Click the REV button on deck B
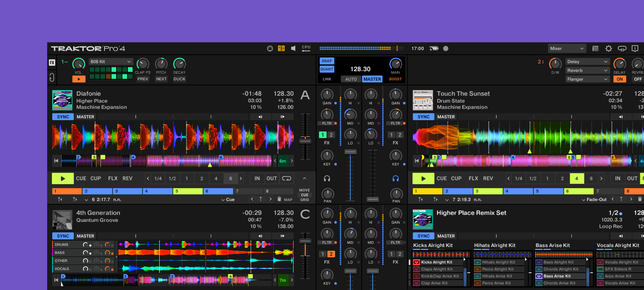This screenshot has height=290, width=644. [x=488, y=179]
